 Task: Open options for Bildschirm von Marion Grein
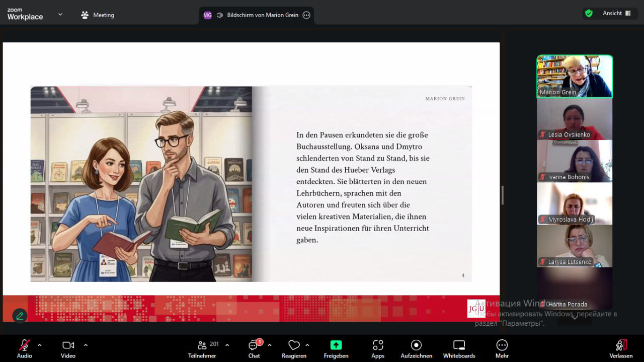click(x=306, y=15)
